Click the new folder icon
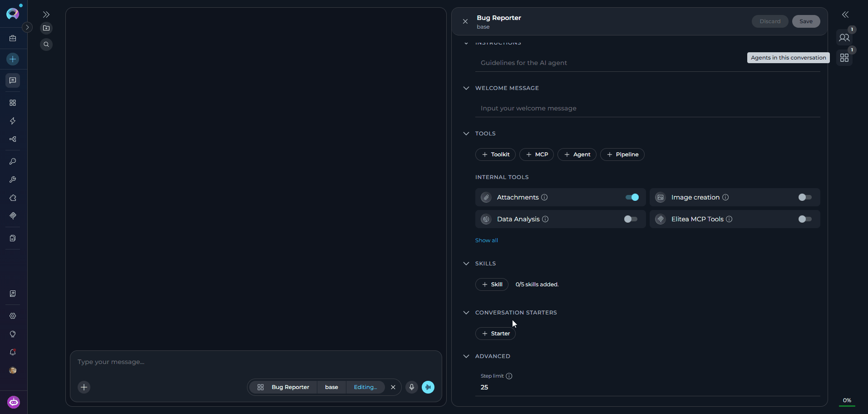The width and height of the screenshot is (868, 414). pos(46,28)
